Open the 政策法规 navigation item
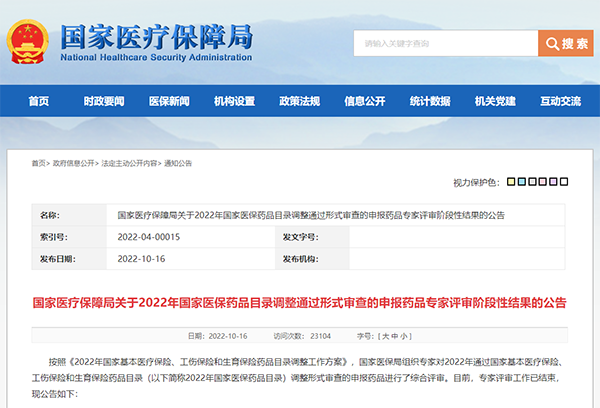The image size is (600, 408). point(299,101)
